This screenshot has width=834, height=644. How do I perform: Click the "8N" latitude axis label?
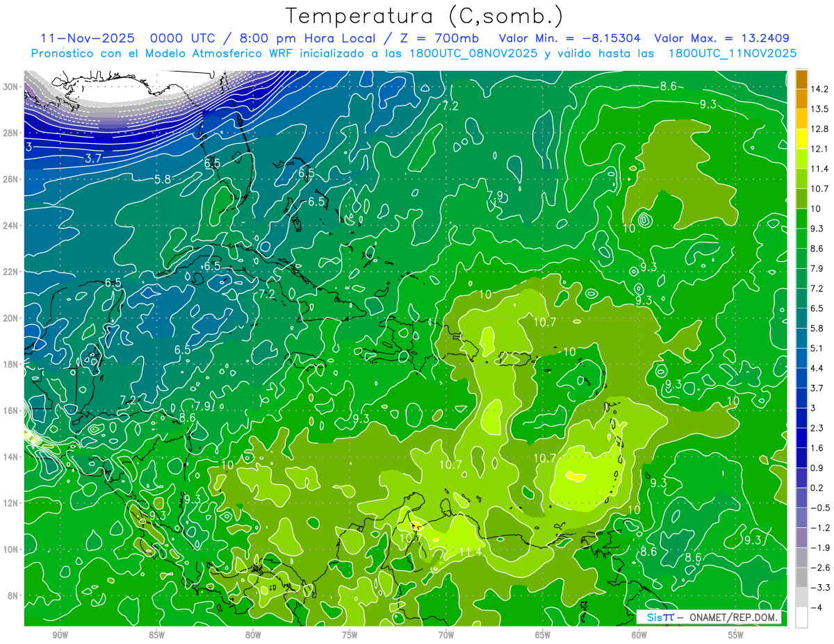14,595
